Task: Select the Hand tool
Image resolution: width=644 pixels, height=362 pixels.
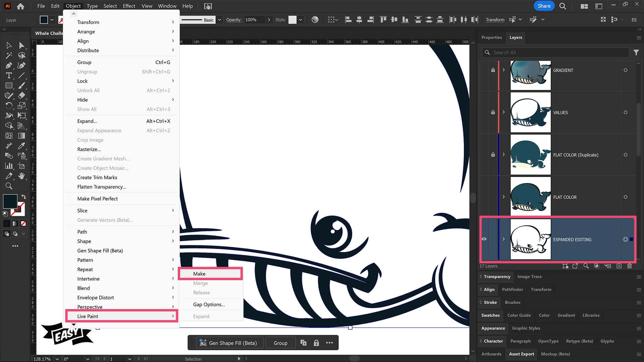Action: tap(22, 176)
